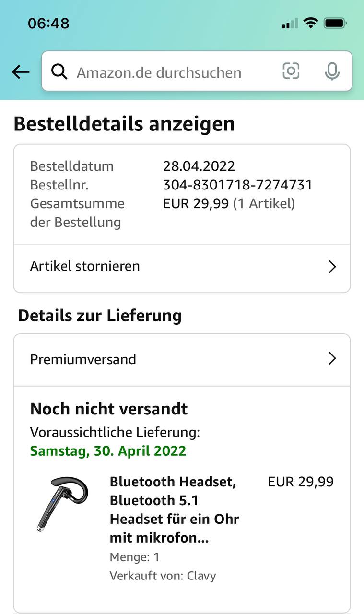364x614 pixels.
Task: Open the Bluetooth Headset product title link
Action: coord(174,509)
